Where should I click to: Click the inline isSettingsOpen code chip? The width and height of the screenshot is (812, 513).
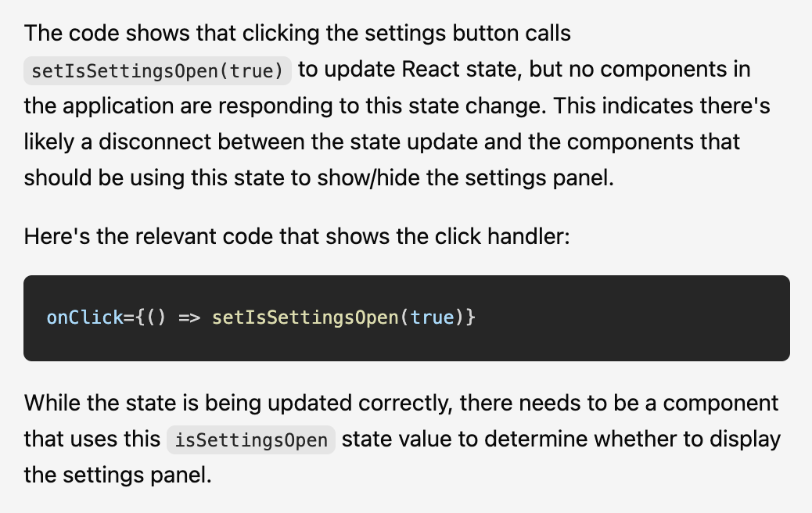(x=251, y=439)
